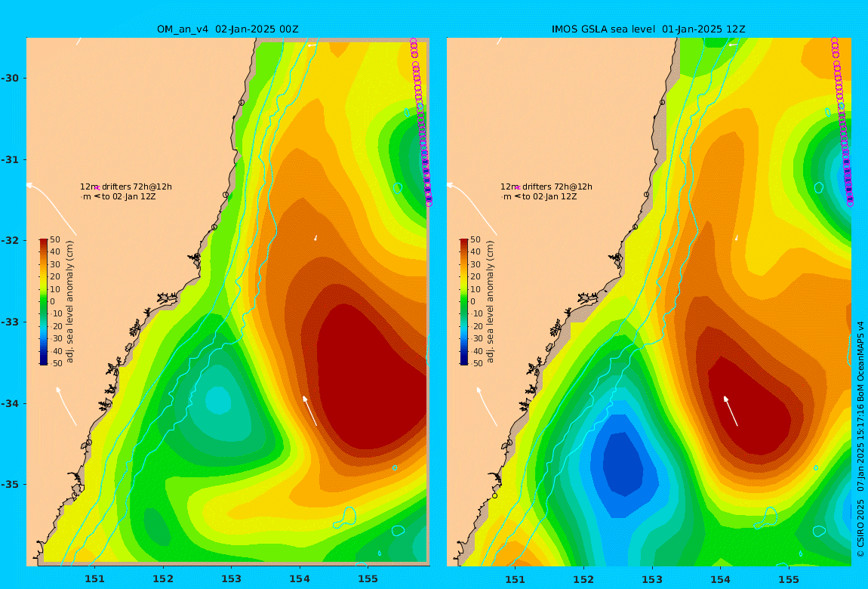Screen dimensions: 868x589
Task: Click the 0 tick label on left colorbar
Action: 53,302
